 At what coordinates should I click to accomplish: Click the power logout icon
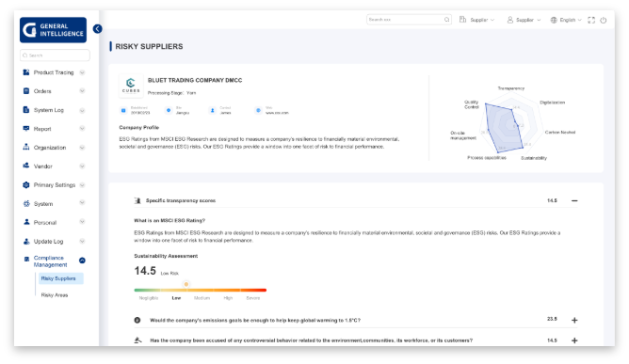[x=604, y=20]
